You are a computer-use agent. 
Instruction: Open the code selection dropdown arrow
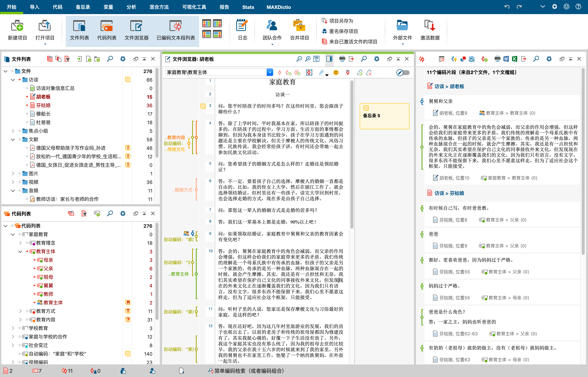[x=270, y=72]
